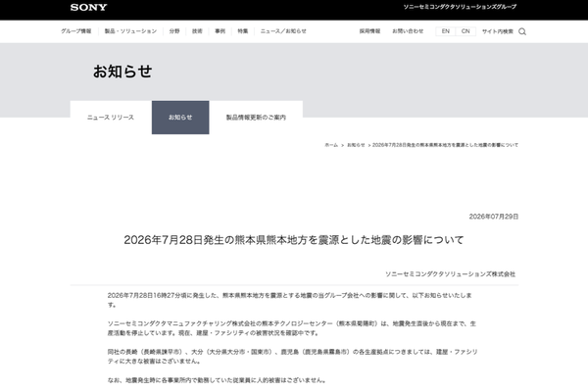Open 技術 menu item
588x392 pixels.
pyautogui.click(x=197, y=31)
